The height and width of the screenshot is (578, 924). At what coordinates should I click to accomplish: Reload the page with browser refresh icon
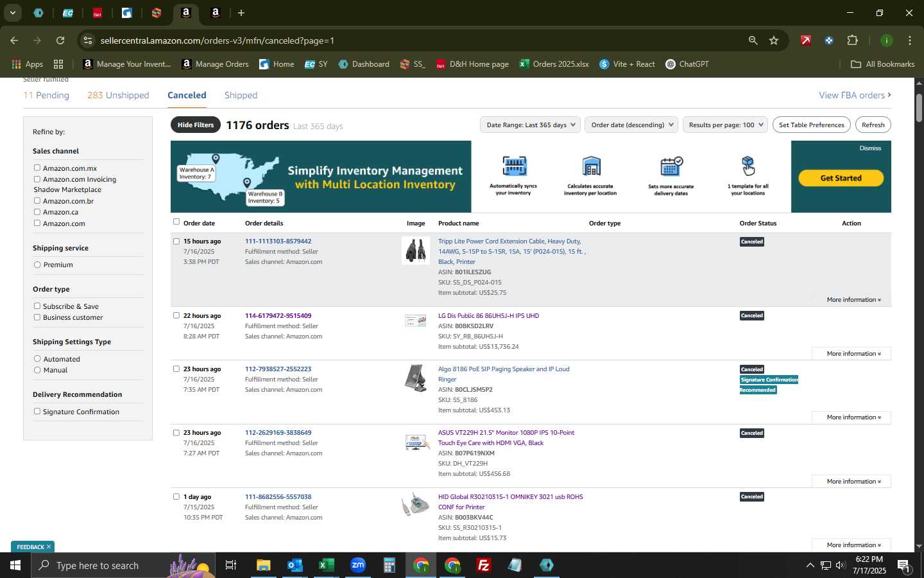tap(60, 40)
